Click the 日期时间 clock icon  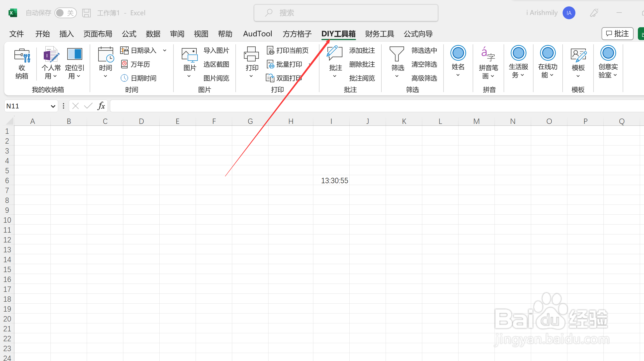[x=124, y=78]
